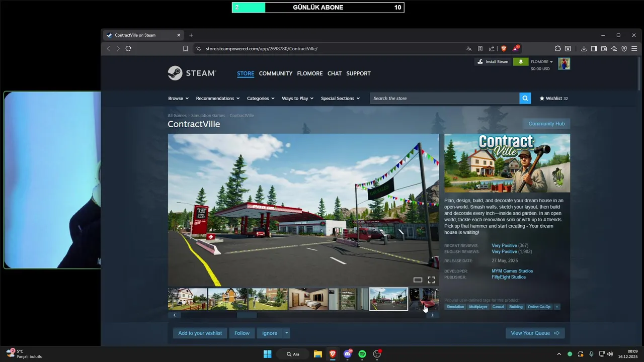
Task: Open browser downloads icon
Action: click(x=584, y=49)
